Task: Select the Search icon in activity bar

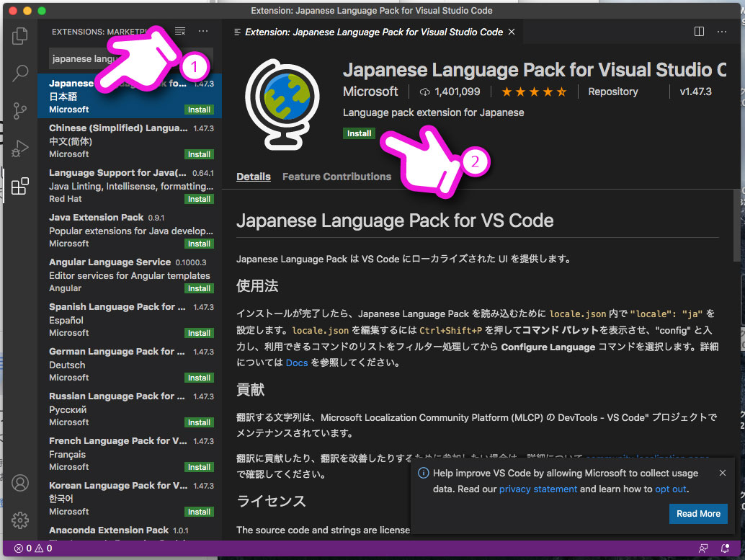Action: pos(19,73)
